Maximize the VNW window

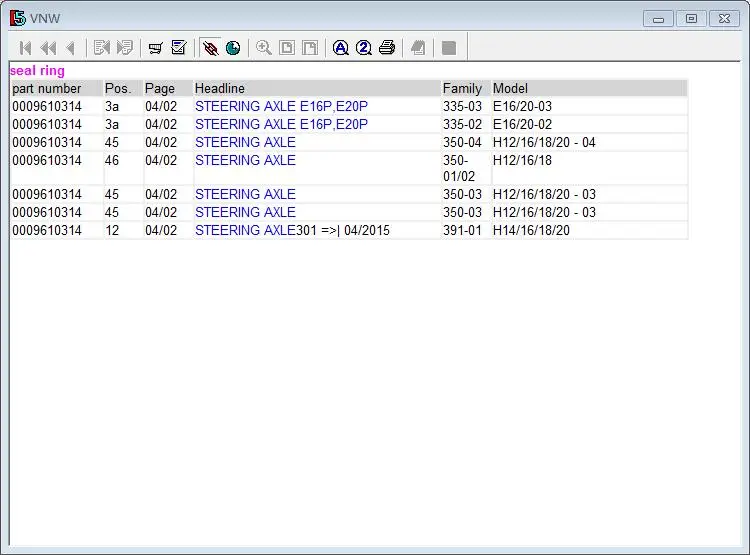coord(691,19)
